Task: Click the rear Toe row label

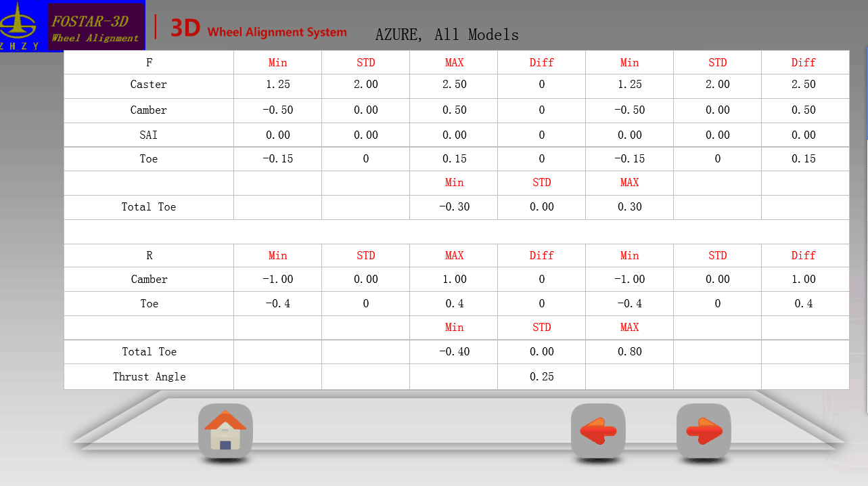Action: pyautogui.click(x=149, y=303)
